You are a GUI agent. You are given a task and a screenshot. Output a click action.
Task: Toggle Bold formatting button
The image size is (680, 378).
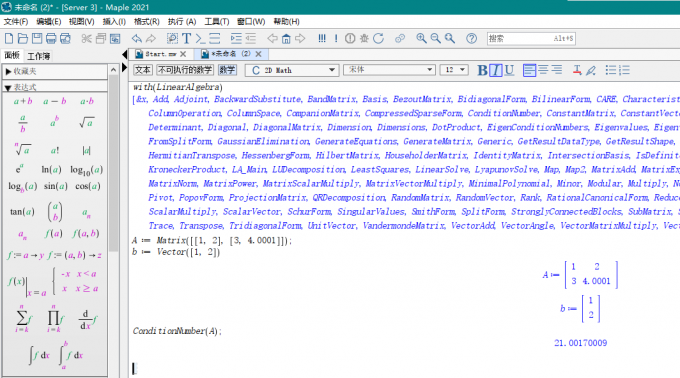[x=482, y=70]
